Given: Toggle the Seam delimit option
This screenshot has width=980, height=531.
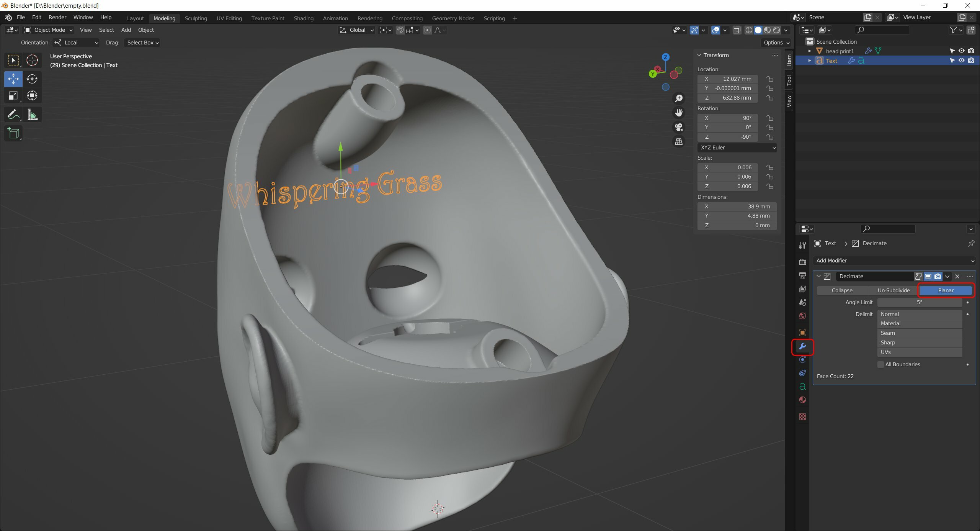Looking at the screenshot, I should coord(920,333).
